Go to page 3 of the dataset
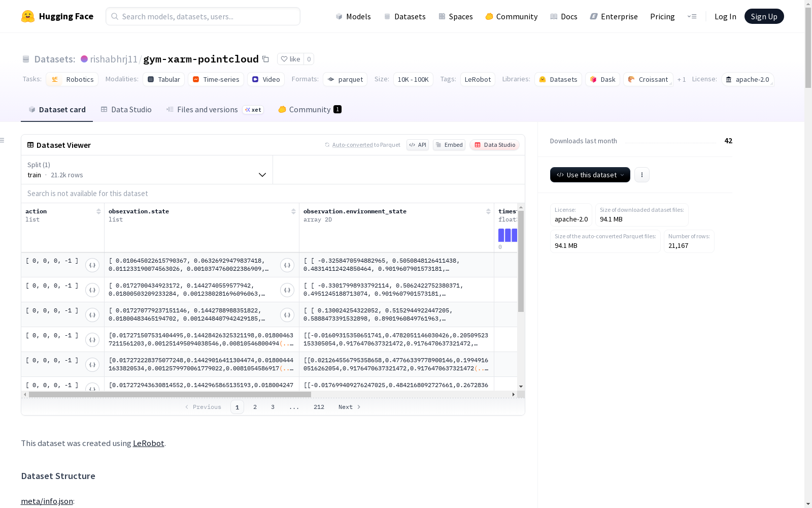 pos(273,407)
